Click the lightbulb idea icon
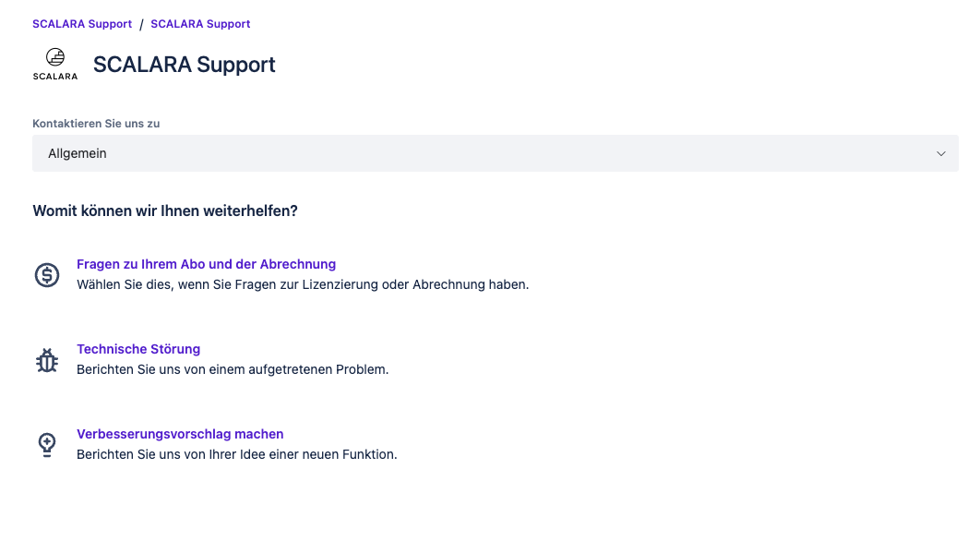980x541 pixels. pos(47,445)
